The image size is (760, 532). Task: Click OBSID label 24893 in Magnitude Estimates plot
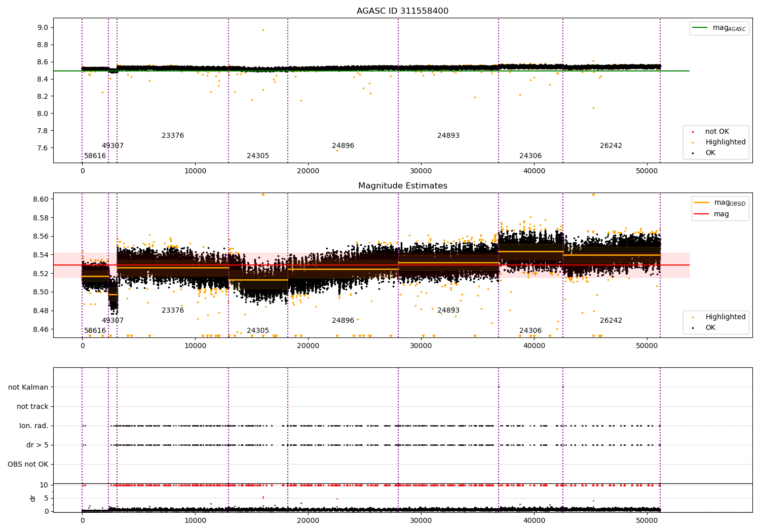448,311
